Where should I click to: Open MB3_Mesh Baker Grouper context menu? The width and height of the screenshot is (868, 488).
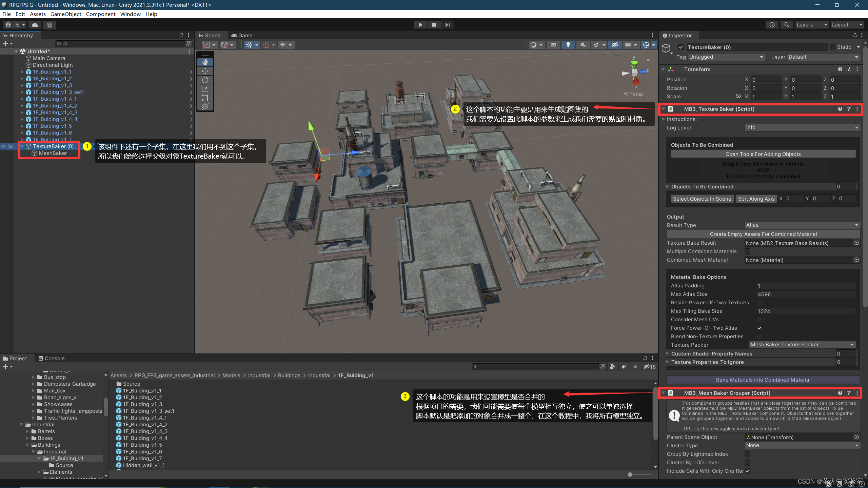pos(857,393)
